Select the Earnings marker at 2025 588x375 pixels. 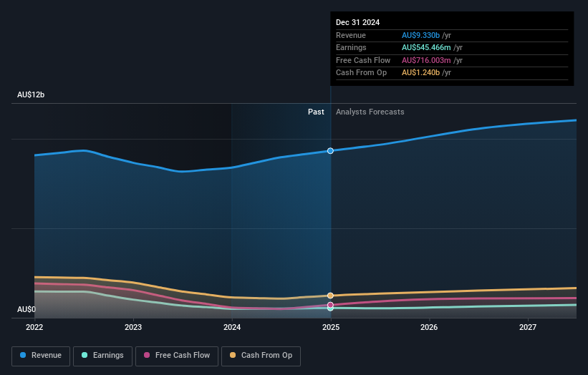point(330,308)
